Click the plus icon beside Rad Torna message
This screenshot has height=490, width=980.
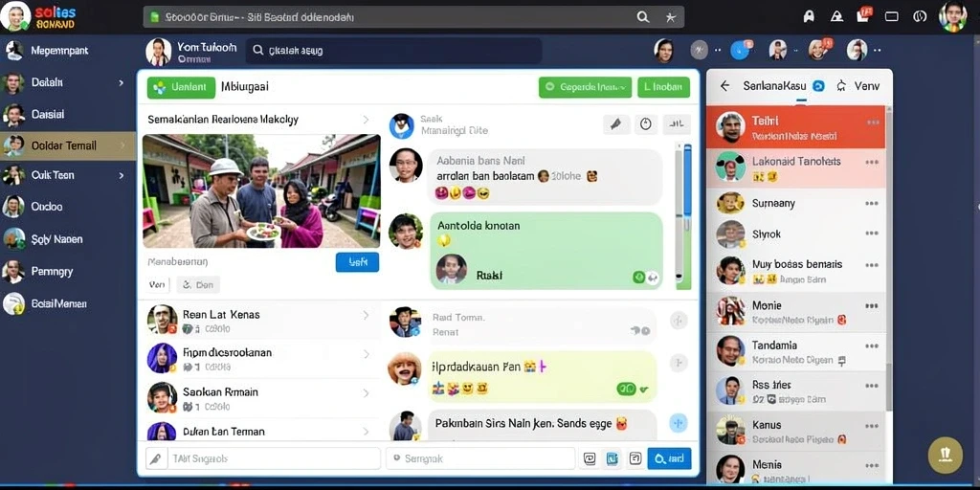(679, 322)
